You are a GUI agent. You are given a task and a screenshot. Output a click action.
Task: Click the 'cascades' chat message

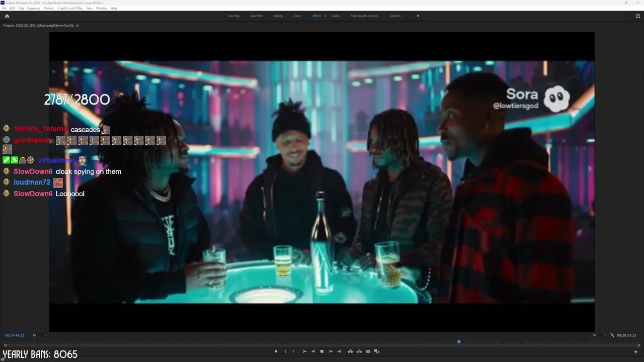[86, 130]
